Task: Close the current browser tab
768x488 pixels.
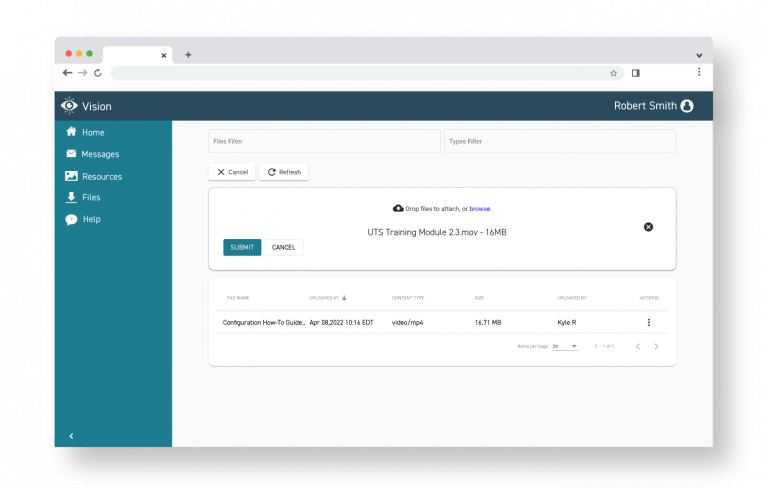Action: pos(164,55)
